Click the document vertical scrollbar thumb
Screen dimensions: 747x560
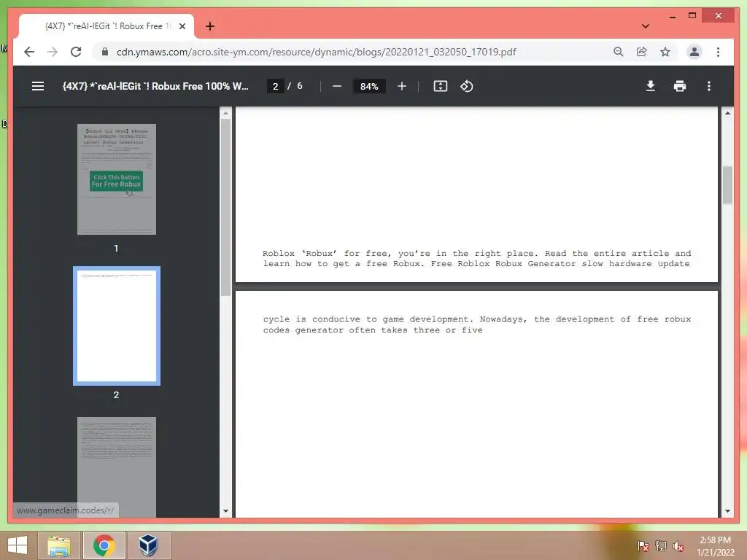tap(727, 184)
